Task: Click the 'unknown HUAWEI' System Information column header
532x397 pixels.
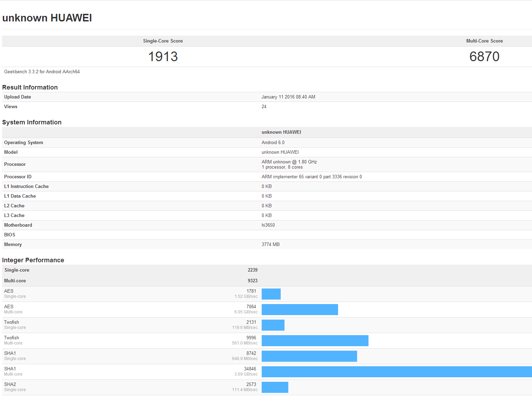Action: point(281,132)
